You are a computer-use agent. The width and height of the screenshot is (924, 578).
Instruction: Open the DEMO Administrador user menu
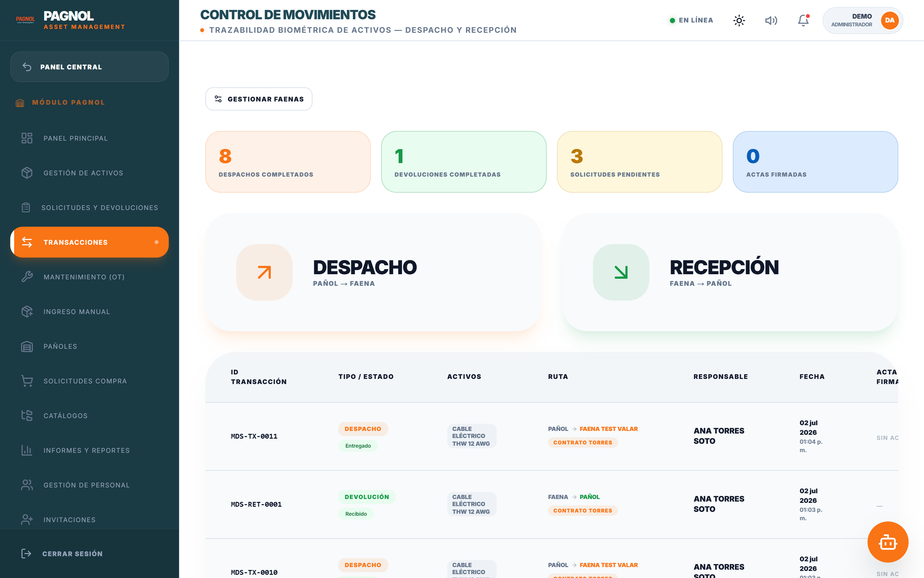click(x=862, y=20)
